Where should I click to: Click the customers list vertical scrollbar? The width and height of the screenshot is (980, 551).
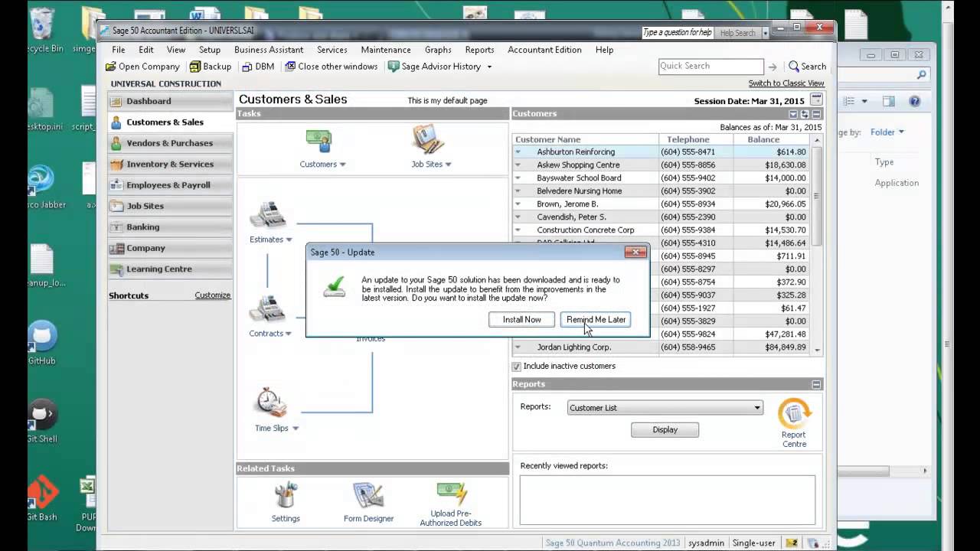tap(818, 246)
